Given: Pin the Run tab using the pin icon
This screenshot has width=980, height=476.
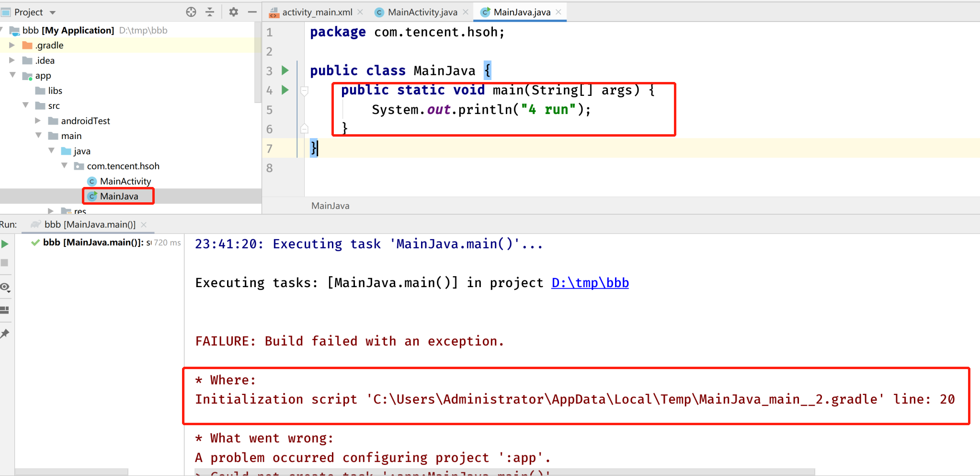Looking at the screenshot, I should point(5,333).
